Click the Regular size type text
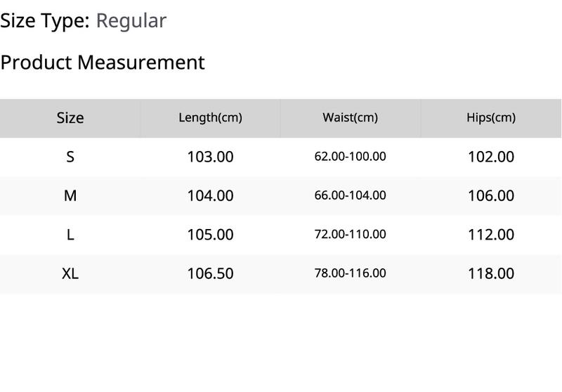Image resolution: width=562 pixels, height=392 pixels. 131,22
